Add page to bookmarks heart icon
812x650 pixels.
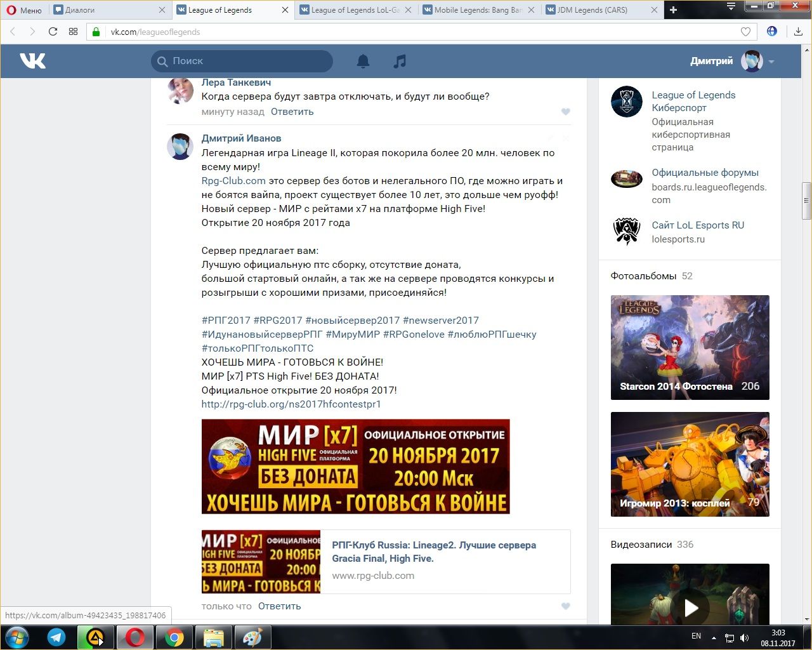point(746,32)
